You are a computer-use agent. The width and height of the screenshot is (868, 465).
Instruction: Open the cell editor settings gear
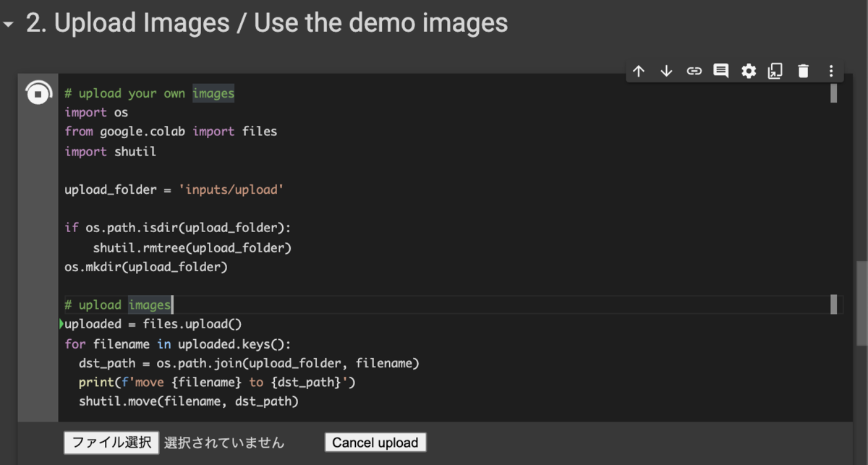pos(748,71)
